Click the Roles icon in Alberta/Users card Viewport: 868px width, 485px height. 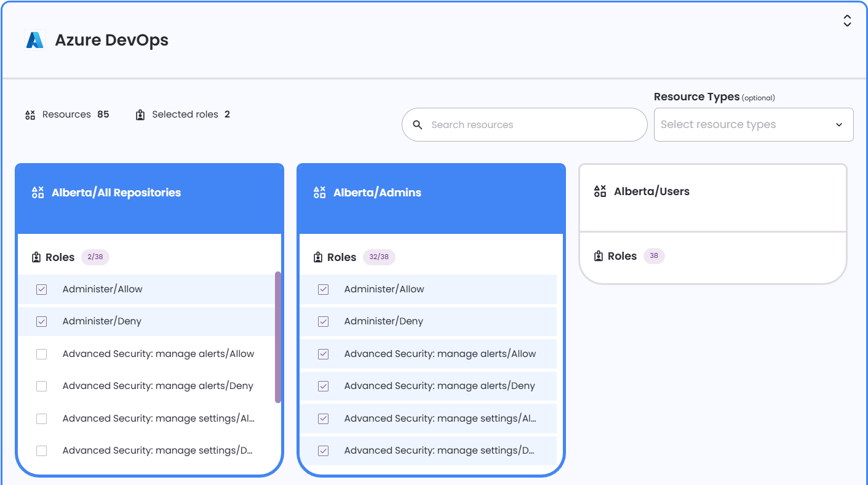coord(599,256)
